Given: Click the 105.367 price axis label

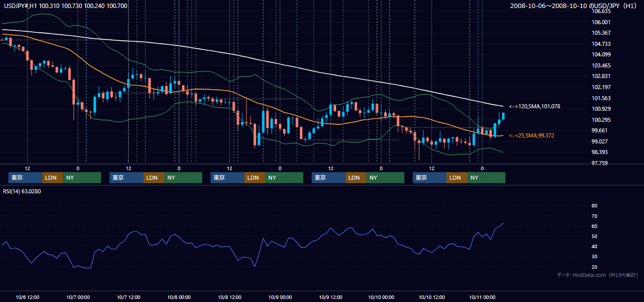Looking at the screenshot, I should [x=601, y=33].
